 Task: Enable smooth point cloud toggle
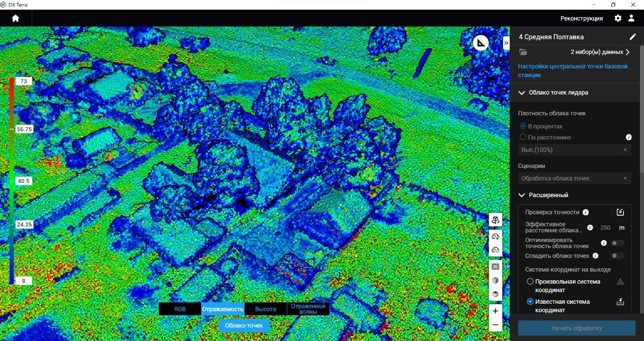click(x=617, y=256)
